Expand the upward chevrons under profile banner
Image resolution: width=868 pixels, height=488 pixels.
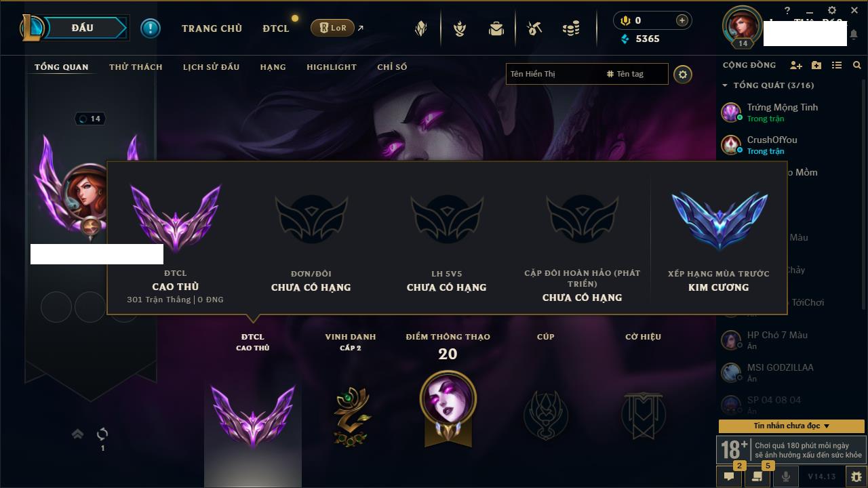pyautogui.click(x=77, y=434)
